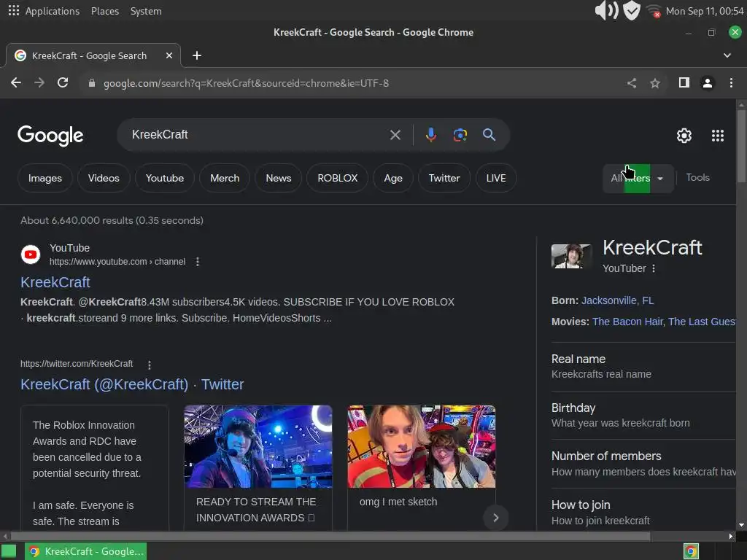Image resolution: width=747 pixels, height=560 pixels.
Task: Reload the page with the refresh icon
Action: [63, 83]
